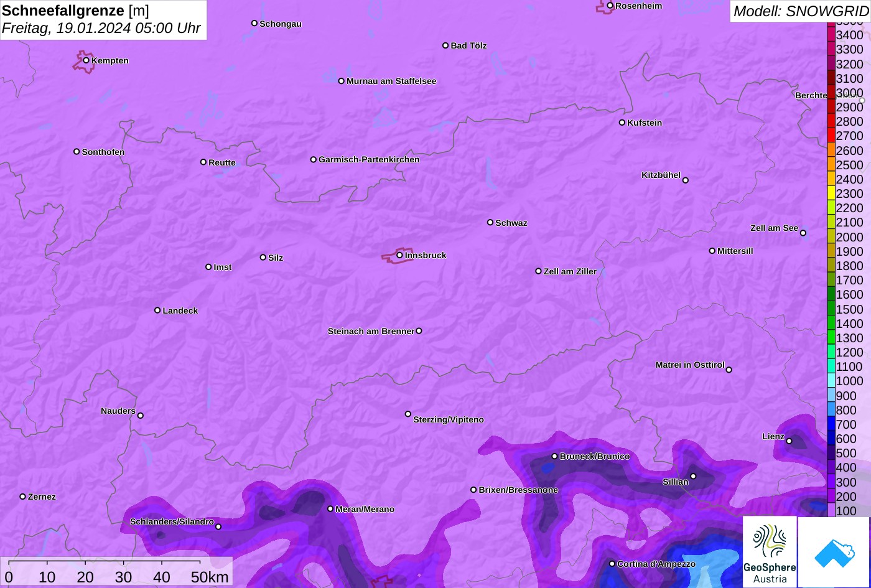Select the Reutte location dot
This screenshot has width=871, height=588.
(203, 162)
